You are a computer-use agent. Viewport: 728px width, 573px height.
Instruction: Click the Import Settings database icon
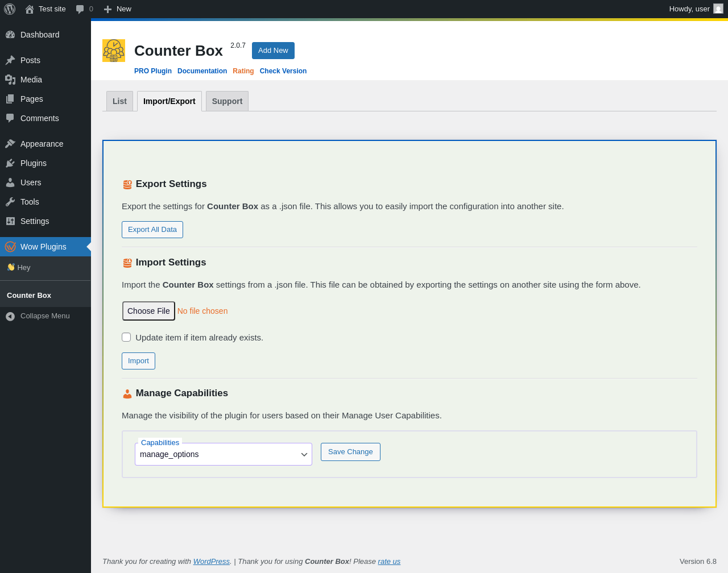[x=127, y=263]
